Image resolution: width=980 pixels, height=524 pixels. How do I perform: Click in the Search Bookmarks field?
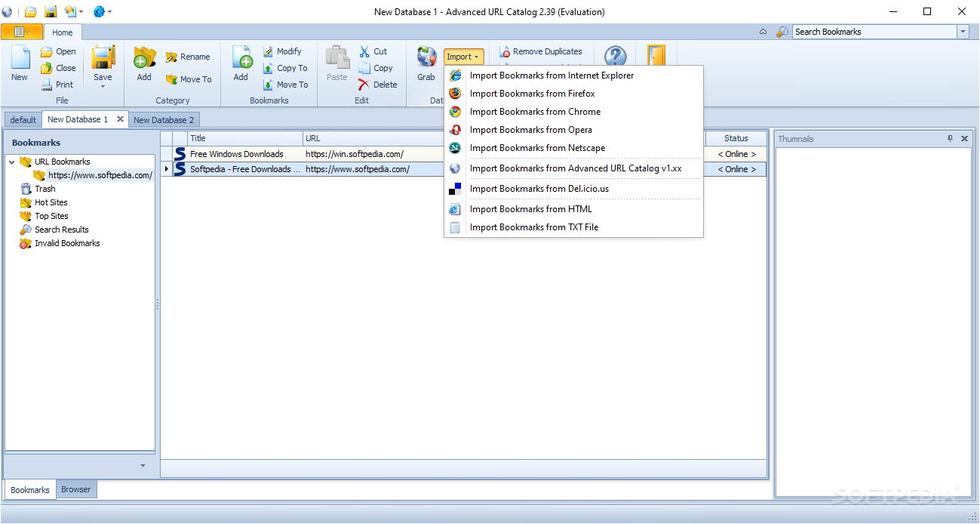click(874, 32)
